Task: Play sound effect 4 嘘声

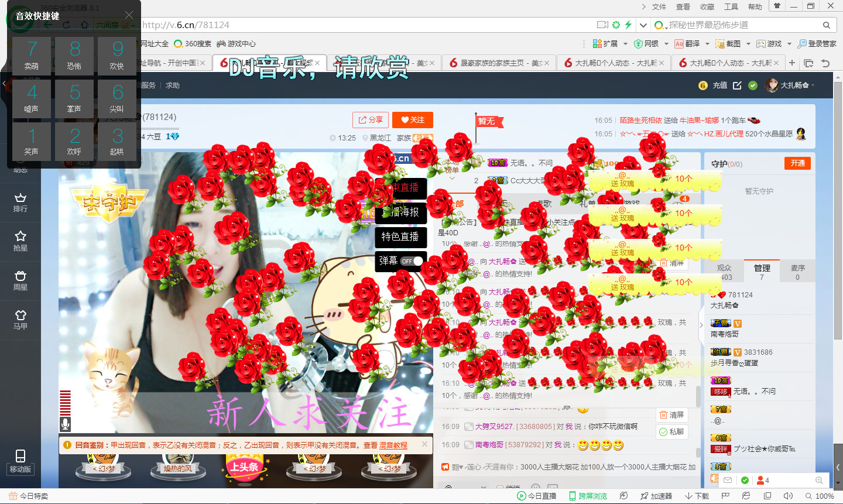Action: pyautogui.click(x=32, y=98)
